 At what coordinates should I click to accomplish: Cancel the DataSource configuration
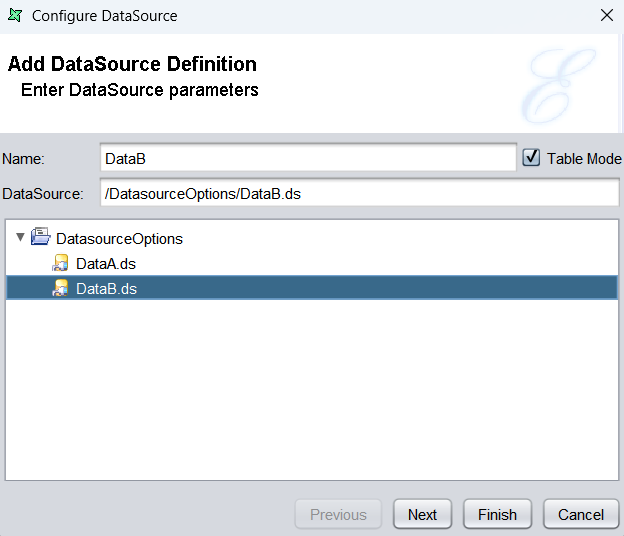tap(580, 514)
